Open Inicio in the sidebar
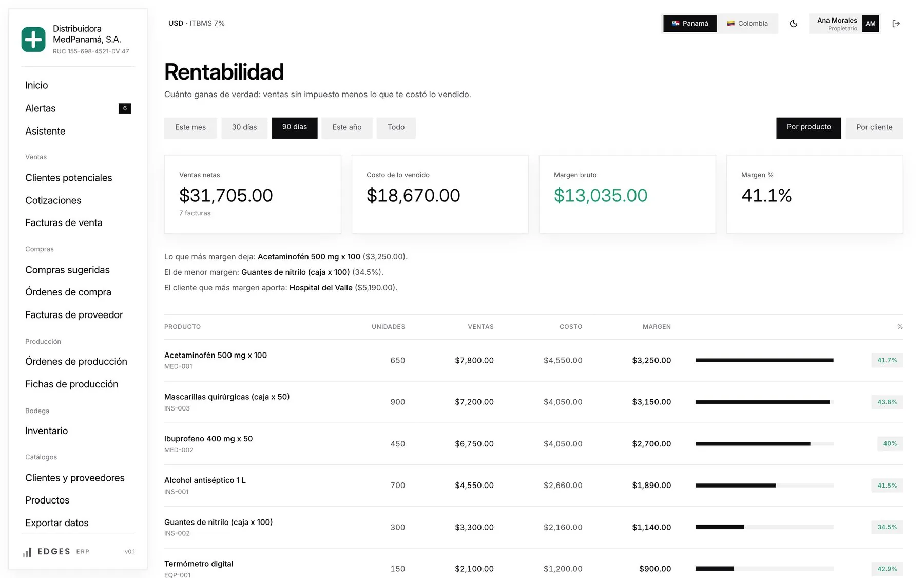 coord(36,85)
